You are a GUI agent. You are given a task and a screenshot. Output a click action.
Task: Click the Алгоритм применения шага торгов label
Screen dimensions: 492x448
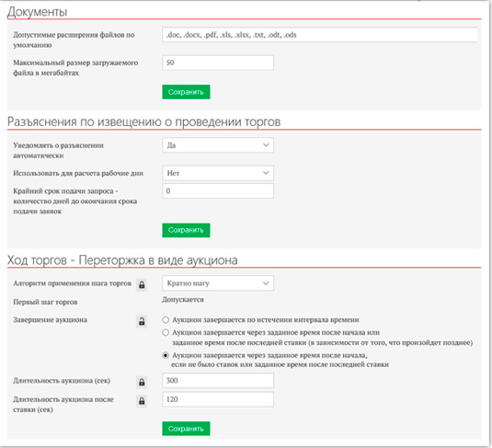coord(72,283)
